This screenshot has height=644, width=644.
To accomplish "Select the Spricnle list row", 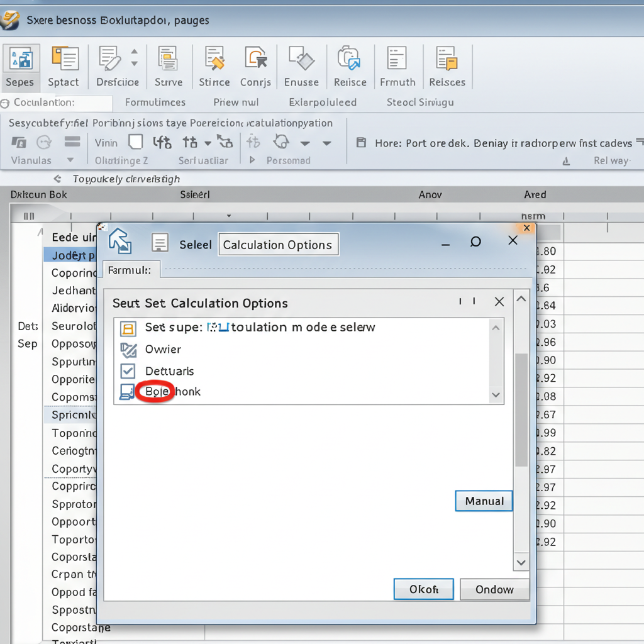I will tap(70, 415).
